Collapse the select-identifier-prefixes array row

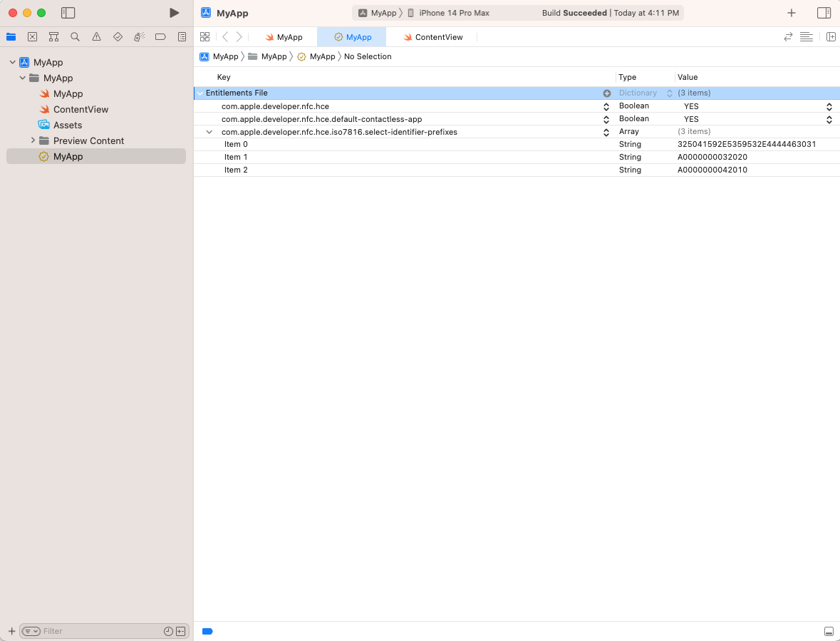tap(209, 132)
